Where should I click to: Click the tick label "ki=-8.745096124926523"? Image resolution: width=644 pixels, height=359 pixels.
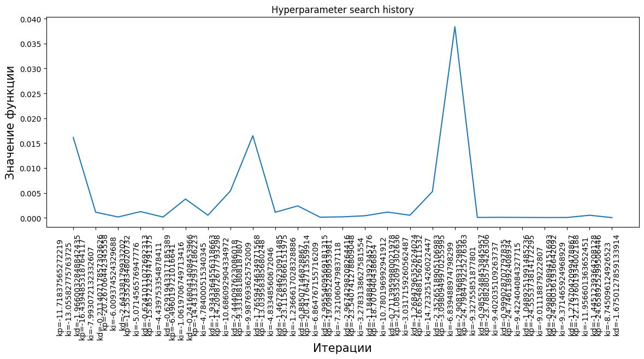(607, 288)
